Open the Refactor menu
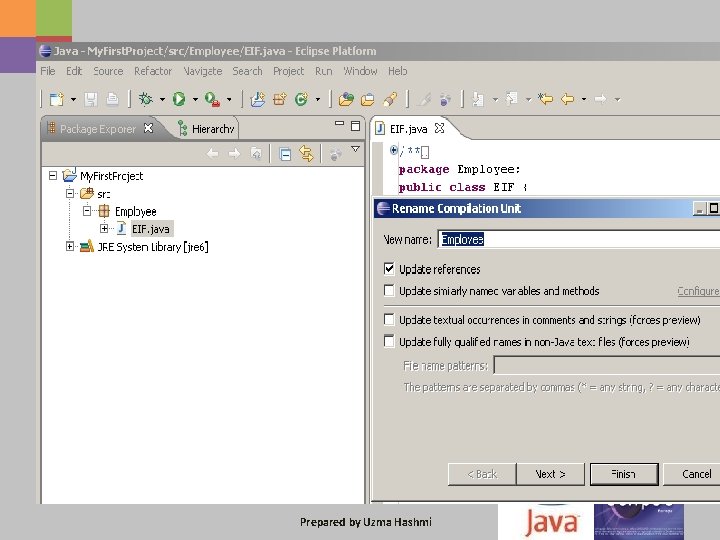Image resolution: width=720 pixels, height=540 pixels. (153, 71)
